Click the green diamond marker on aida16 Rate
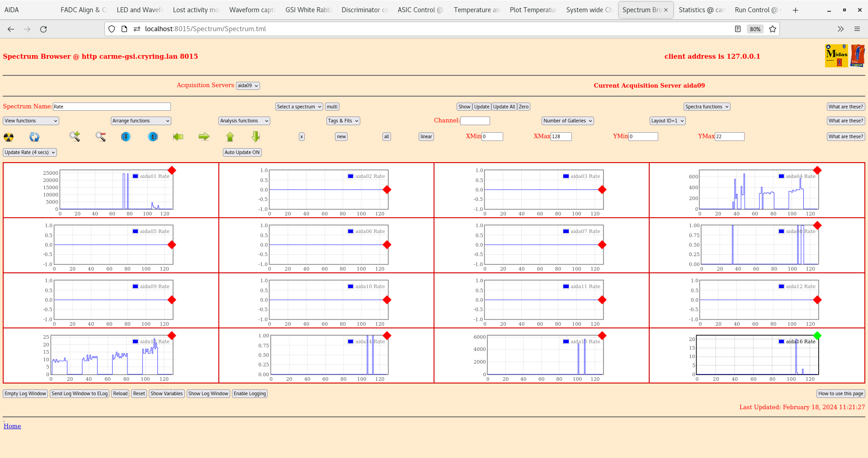Screen dimensions: 868x458 (817, 336)
